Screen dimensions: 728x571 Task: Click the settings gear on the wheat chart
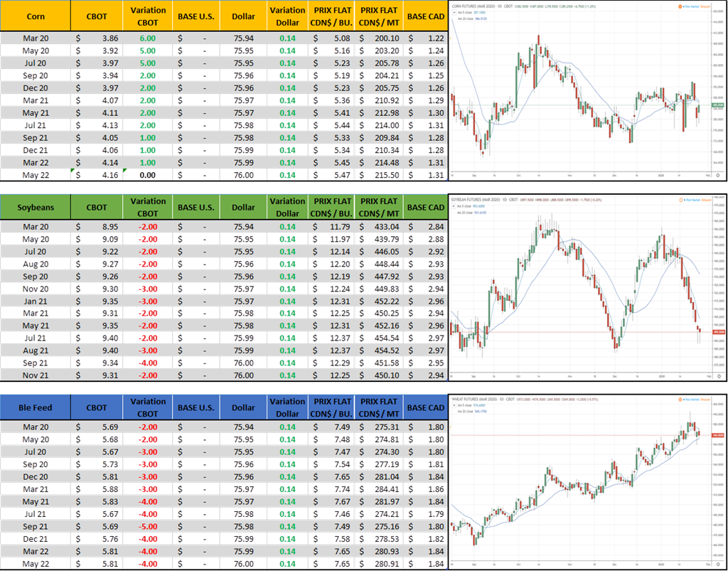pos(718,563)
